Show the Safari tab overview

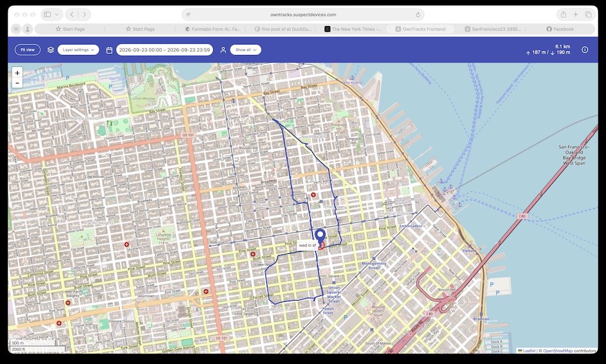(x=588, y=15)
